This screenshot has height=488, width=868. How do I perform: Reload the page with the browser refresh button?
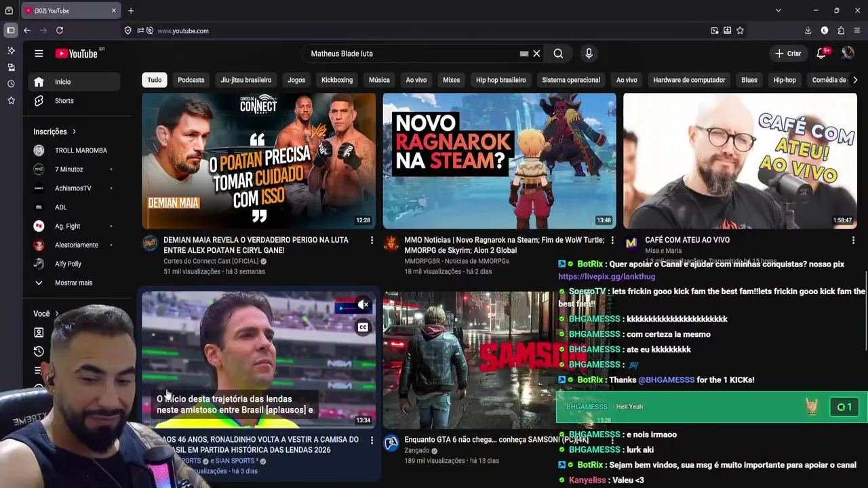[60, 30]
